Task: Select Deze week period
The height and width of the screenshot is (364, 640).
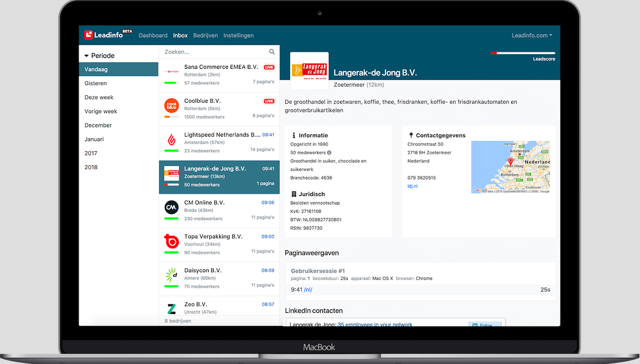Action: [118, 98]
